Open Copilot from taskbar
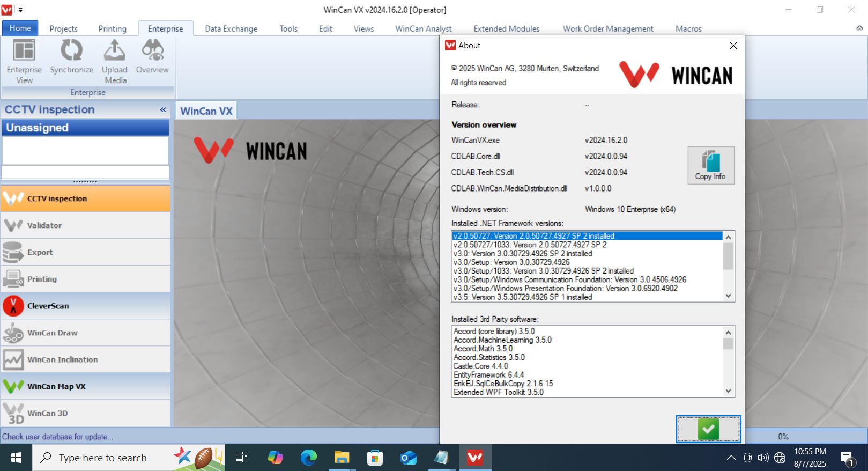 click(x=275, y=458)
